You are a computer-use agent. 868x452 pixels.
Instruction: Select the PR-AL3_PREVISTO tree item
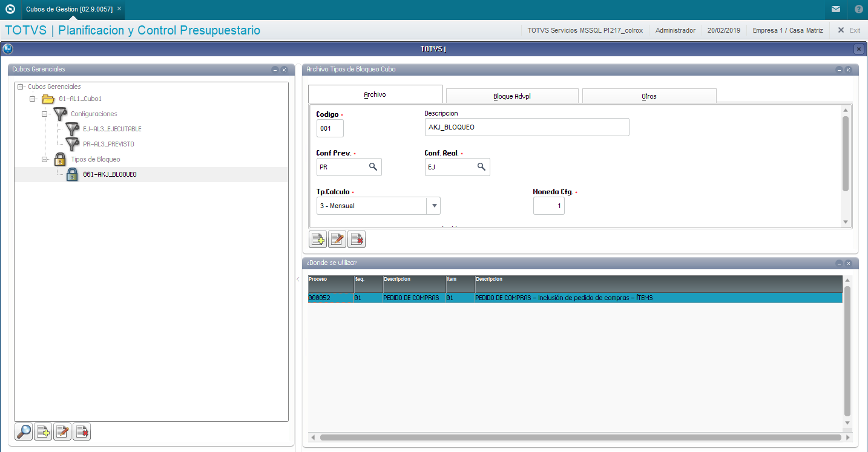(x=108, y=144)
